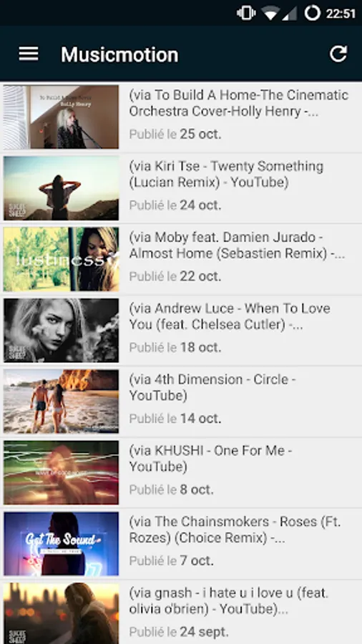Open KHUSHI One For Me thumbnail

pos(61,472)
